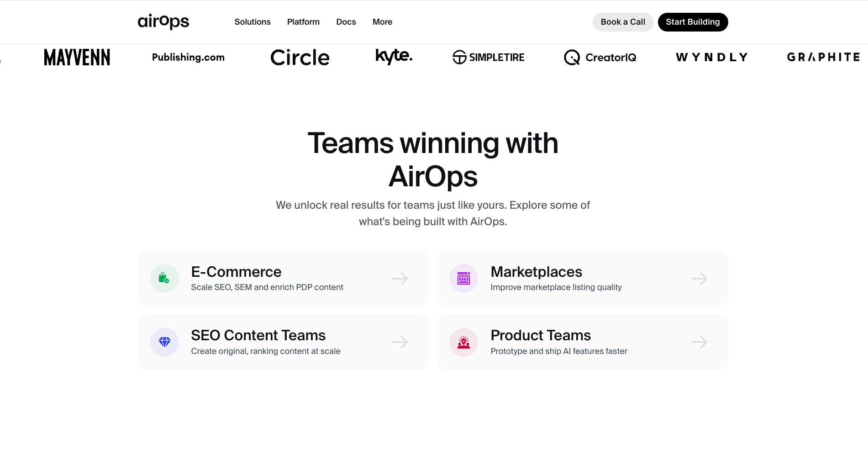Select the Product Teams card title
Viewport: 868px width, 454px height.
[x=541, y=335]
